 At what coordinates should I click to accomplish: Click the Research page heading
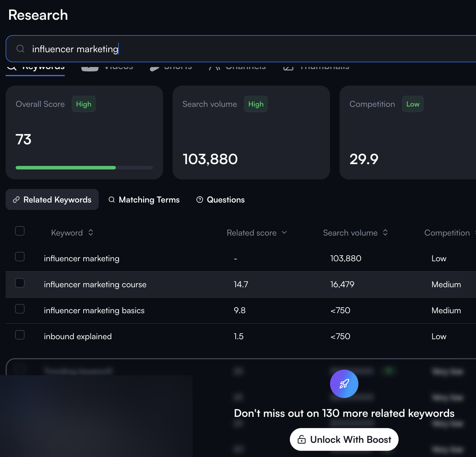[38, 15]
